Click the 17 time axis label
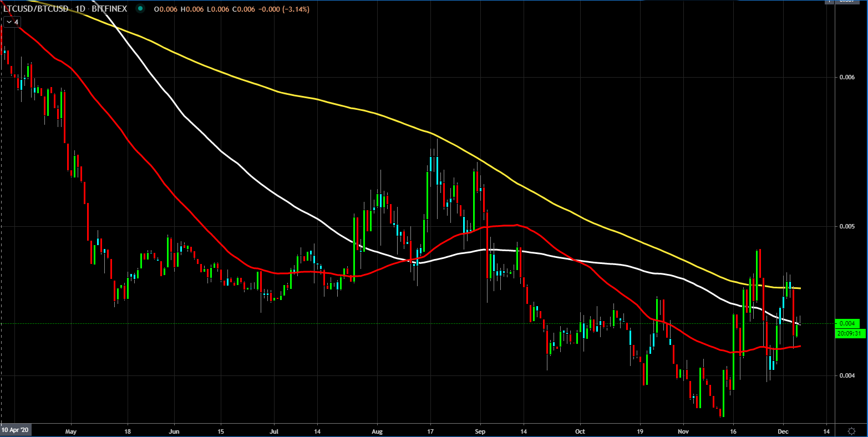The width and height of the screenshot is (868, 437). [430, 431]
